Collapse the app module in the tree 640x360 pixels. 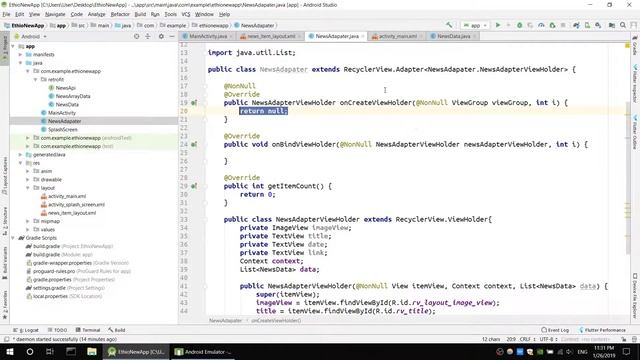click(x=13, y=46)
